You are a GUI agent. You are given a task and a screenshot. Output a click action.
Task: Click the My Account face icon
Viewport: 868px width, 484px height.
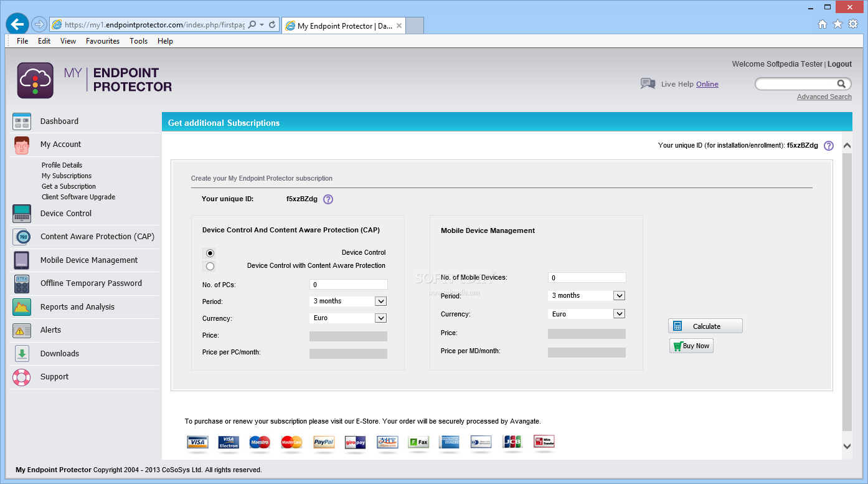22,145
